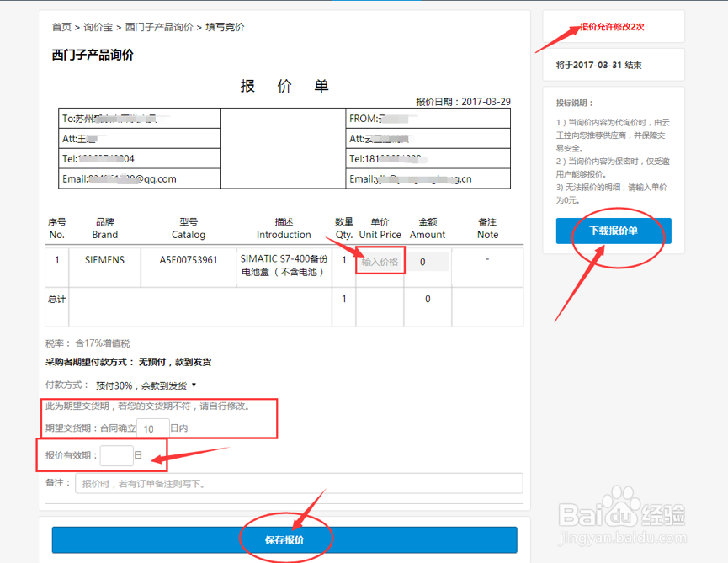Click the SIEMENS brand cell
The width and height of the screenshot is (728, 563).
pyautogui.click(x=104, y=261)
